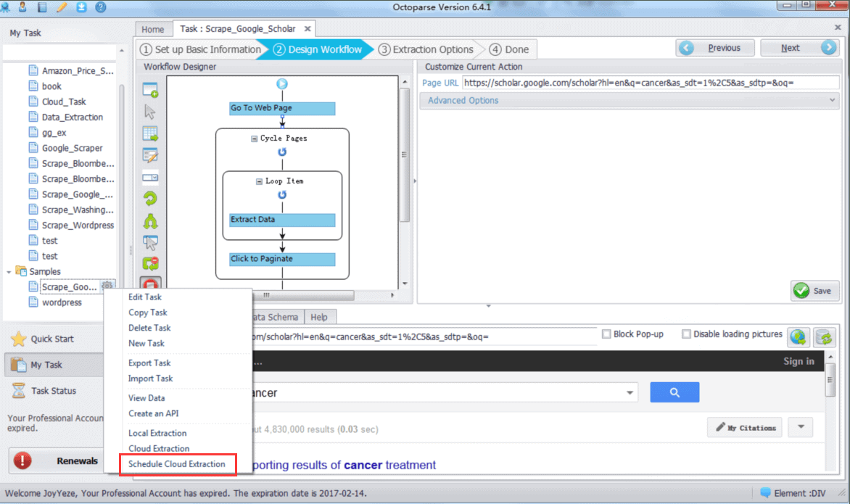Viewport: 850px width, 504px height.
Task: Click the Page URL input field
Action: point(651,83)
